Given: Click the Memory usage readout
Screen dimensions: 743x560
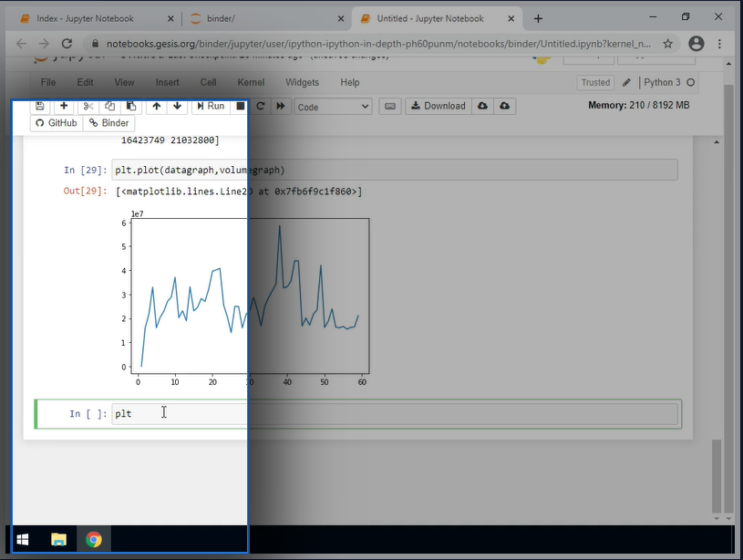Looking at the screenshot, I should coord(638,105).
